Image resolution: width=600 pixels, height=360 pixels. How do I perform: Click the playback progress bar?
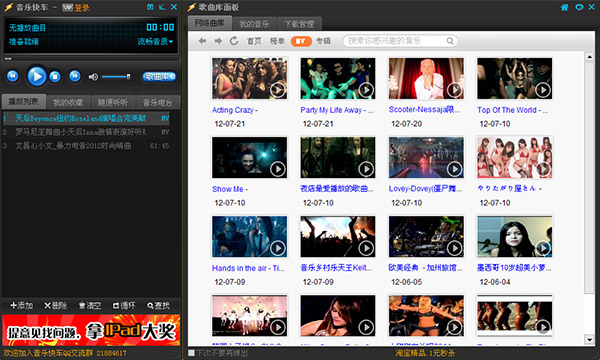coord(91,59)
